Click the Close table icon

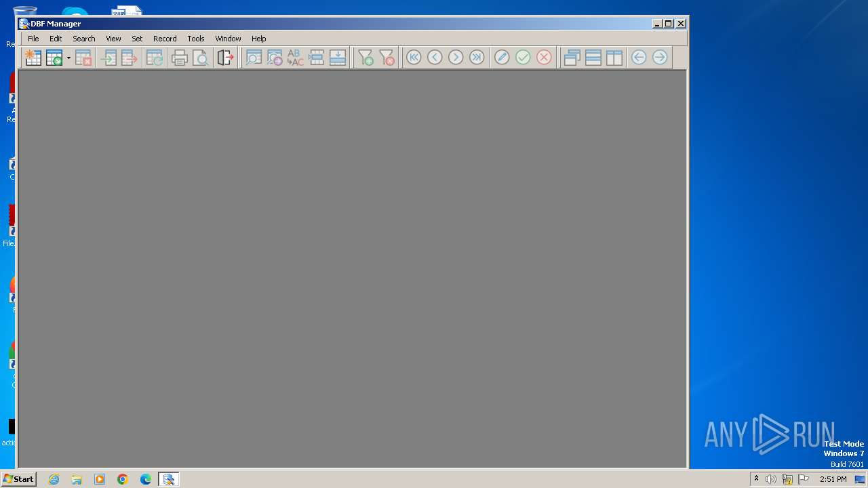click(83, 58)
